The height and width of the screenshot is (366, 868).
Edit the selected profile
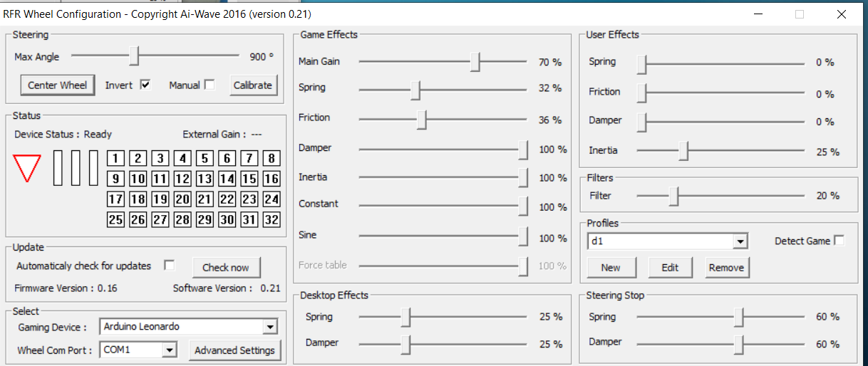point(670,267)
